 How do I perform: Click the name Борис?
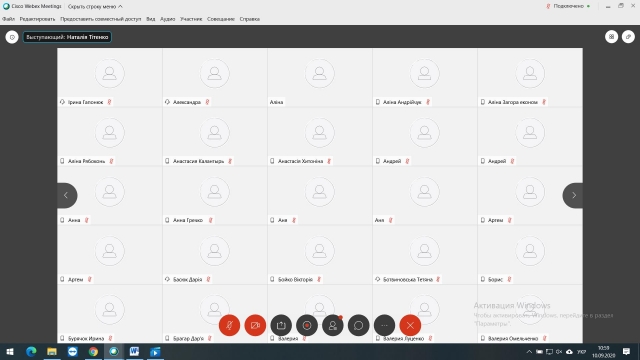[x=495, y=280]
